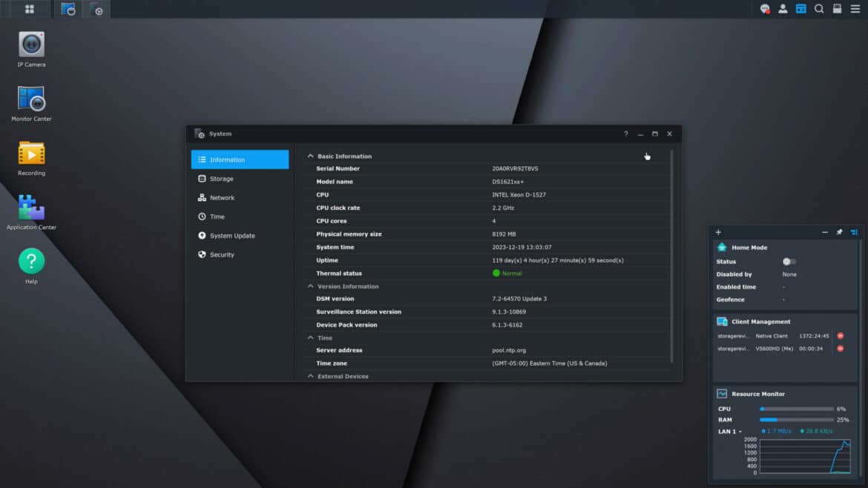Switch to Monitor Center taskbar app
Viewport: 868px width, 488px height.
pyautogui.click(x=68, y=9)
